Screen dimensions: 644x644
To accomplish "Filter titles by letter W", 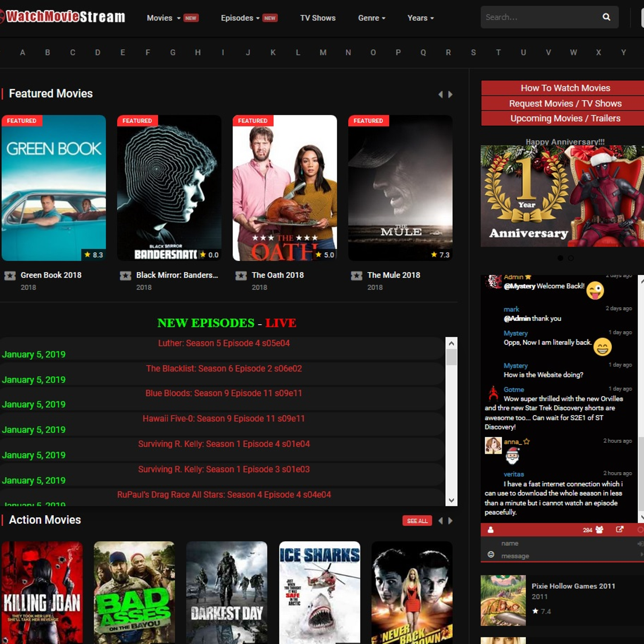I will point(573,52).
